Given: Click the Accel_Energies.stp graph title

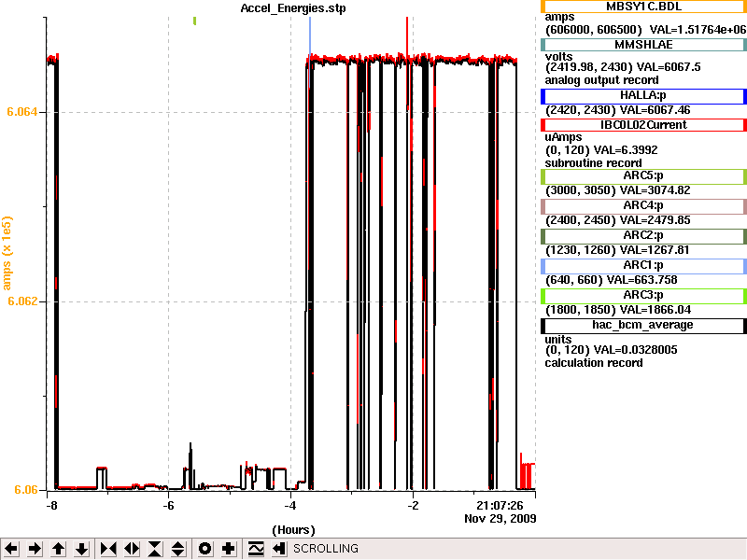Looking at the screenshot, I should click(293, 8).
